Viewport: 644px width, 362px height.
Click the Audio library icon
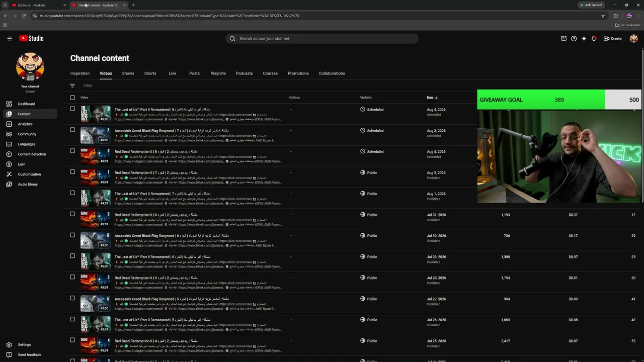point(9,185)
